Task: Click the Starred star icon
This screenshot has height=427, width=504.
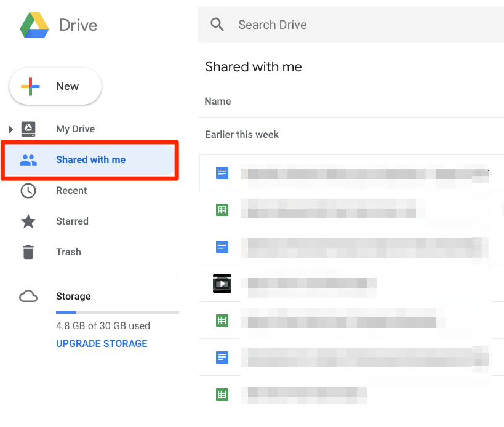Action: click(x=28, y=221)
